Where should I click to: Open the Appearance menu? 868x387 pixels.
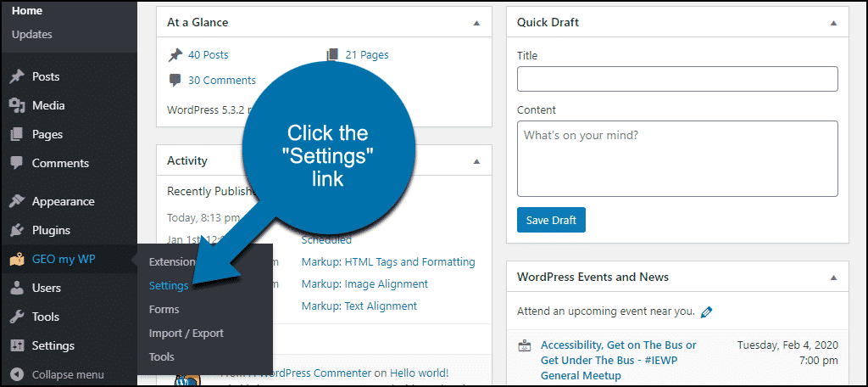pyautogui.click(x=63, y=201)
